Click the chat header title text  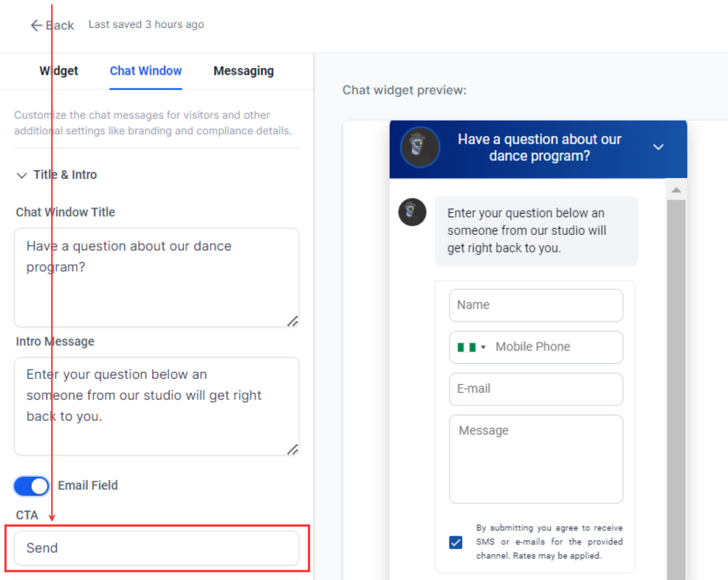[539, 147]
